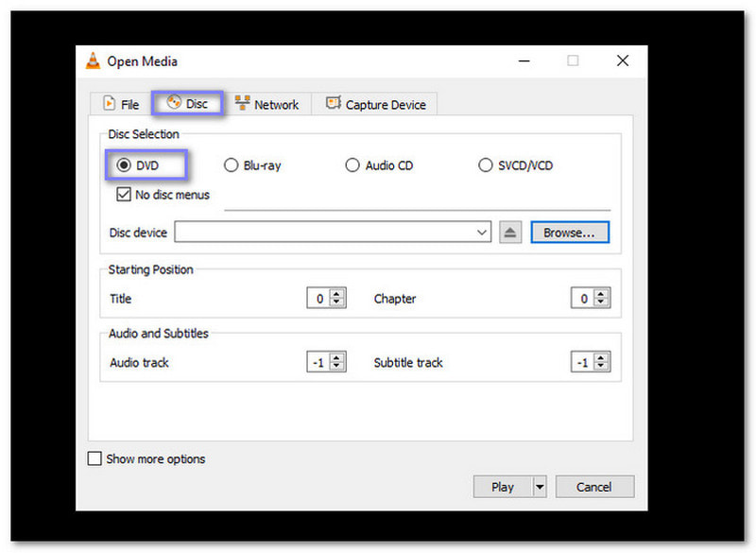The width and height of the screenshot is (756, 553).
Task: Click the 'Open Media' window title text
Action: [x=143, y=61]
